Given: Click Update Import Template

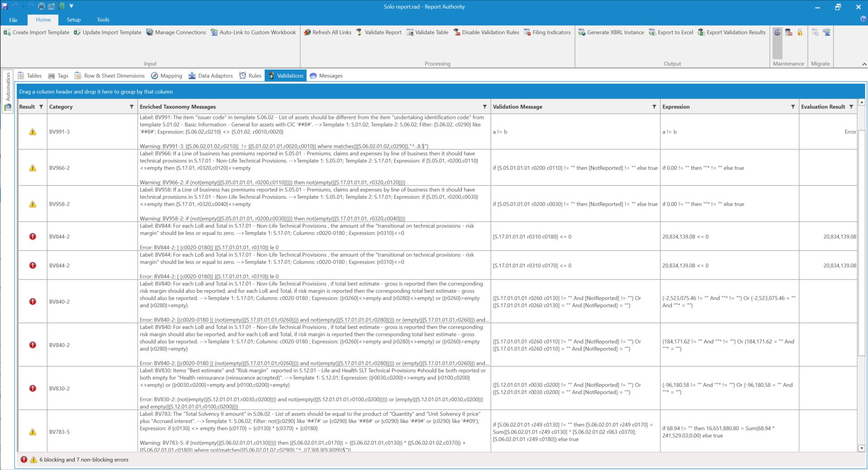Looking at the screenshot, I should point(108,33).
